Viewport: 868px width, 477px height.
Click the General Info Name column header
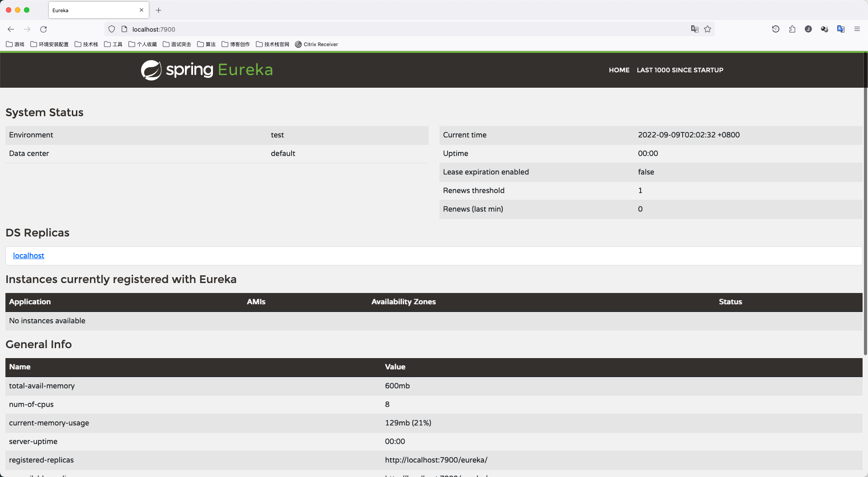click(x=20, y=367)
